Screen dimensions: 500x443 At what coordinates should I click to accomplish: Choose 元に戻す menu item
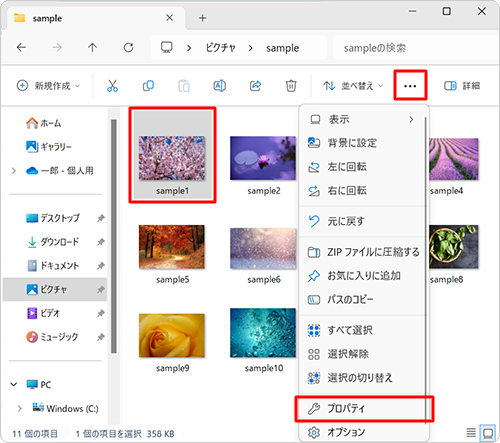click(362, 221)
